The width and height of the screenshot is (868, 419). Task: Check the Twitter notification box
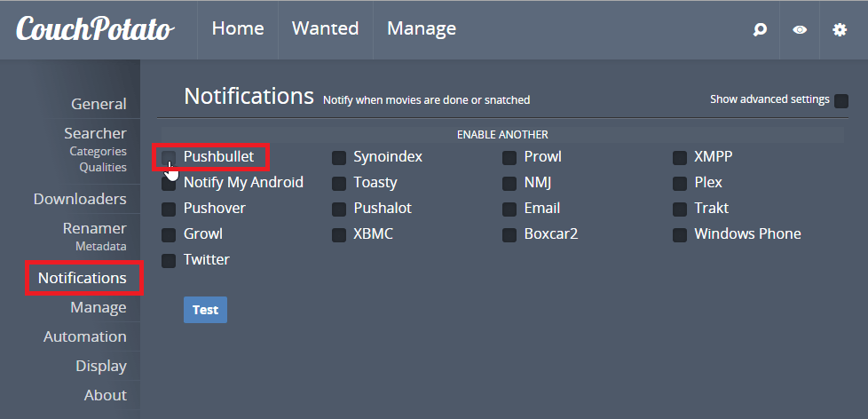pos(169,261)
